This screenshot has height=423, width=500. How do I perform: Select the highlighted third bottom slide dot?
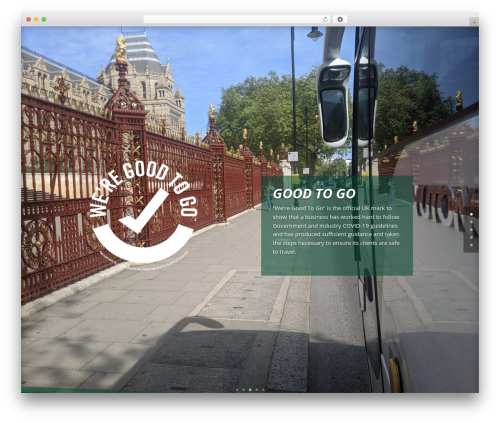coord(250,390)
